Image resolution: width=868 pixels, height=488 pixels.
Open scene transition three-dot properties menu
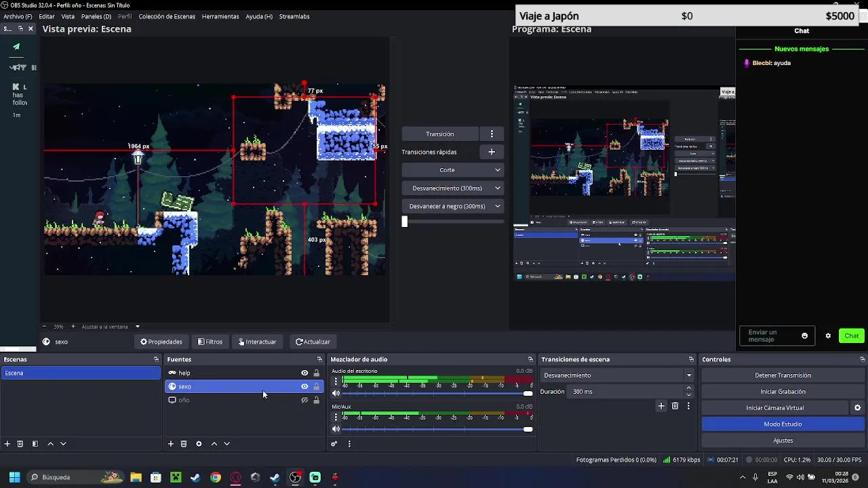click(x=688, y=406)
